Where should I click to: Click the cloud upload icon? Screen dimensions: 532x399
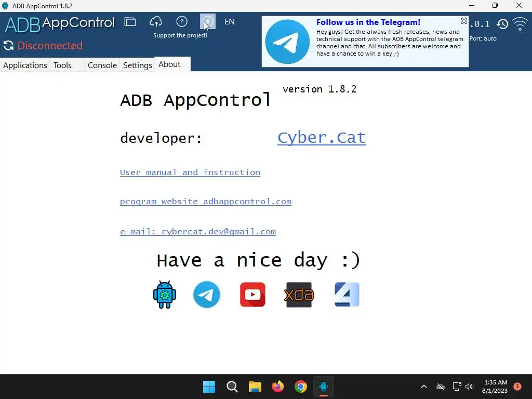click(x=156, y=22)
